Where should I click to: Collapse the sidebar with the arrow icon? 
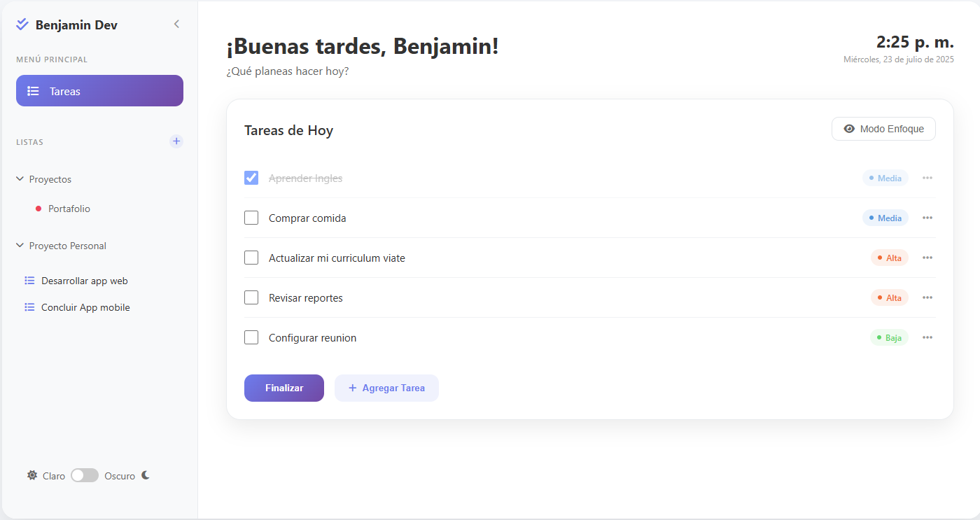coord(176,24)
